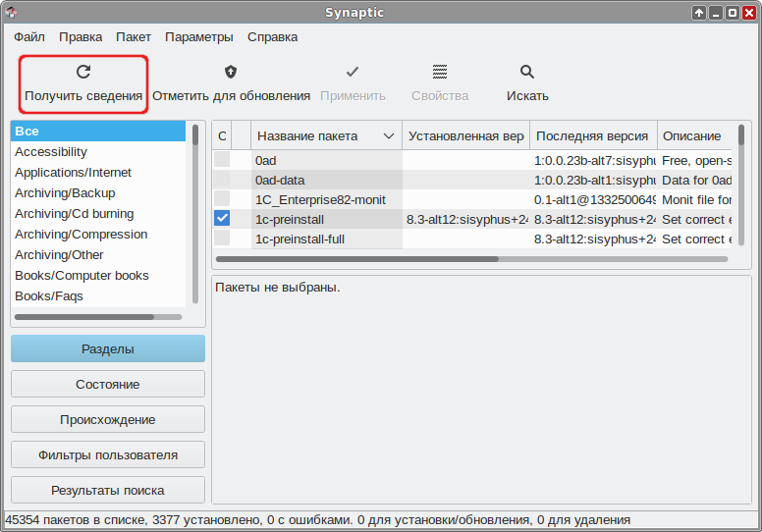Click the reload icon for Получить сведения
This screenshot has width=762, height=532.
tap(83, 72)
